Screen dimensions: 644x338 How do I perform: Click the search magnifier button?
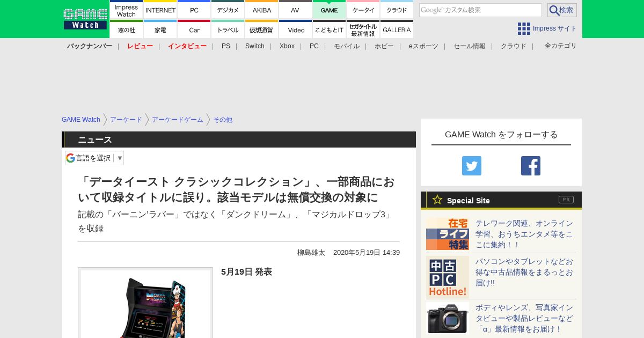(x=562, y=10)
